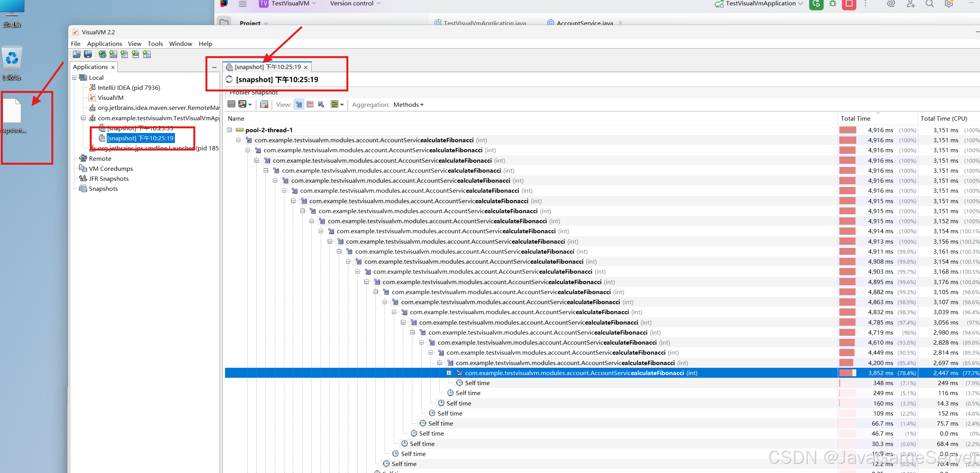The image size is (980, 473).
Task: Toggle Forward Calls view button
Action: [299, 104]
